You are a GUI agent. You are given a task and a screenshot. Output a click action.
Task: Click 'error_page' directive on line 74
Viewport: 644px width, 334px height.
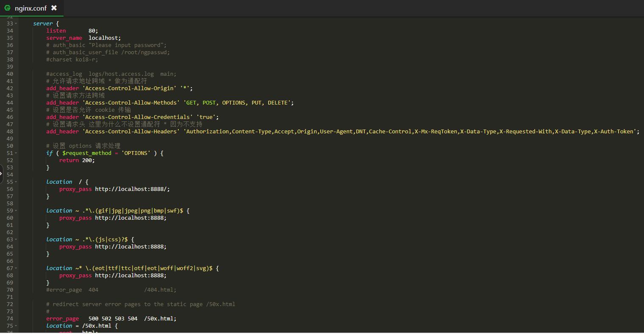(63, 318)
